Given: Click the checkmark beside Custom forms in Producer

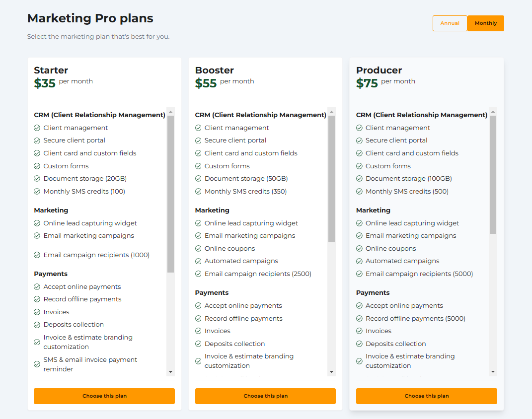Looking at the screenshot, I should click(359, 165).
